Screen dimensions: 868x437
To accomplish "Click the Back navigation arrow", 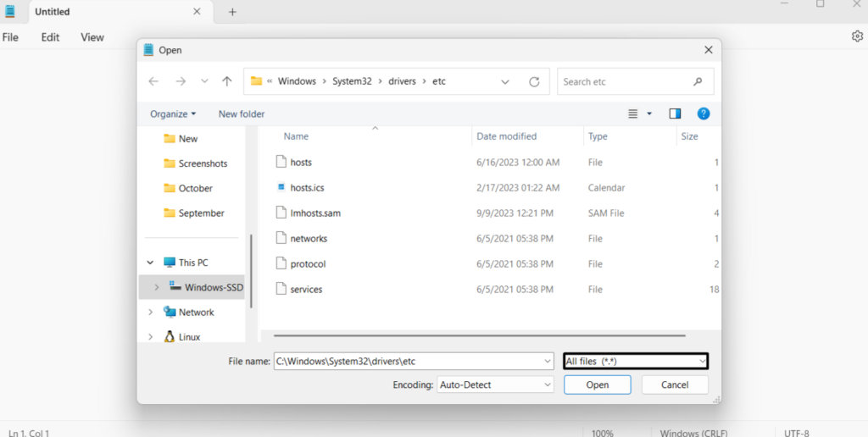I will tap(153, 81).
